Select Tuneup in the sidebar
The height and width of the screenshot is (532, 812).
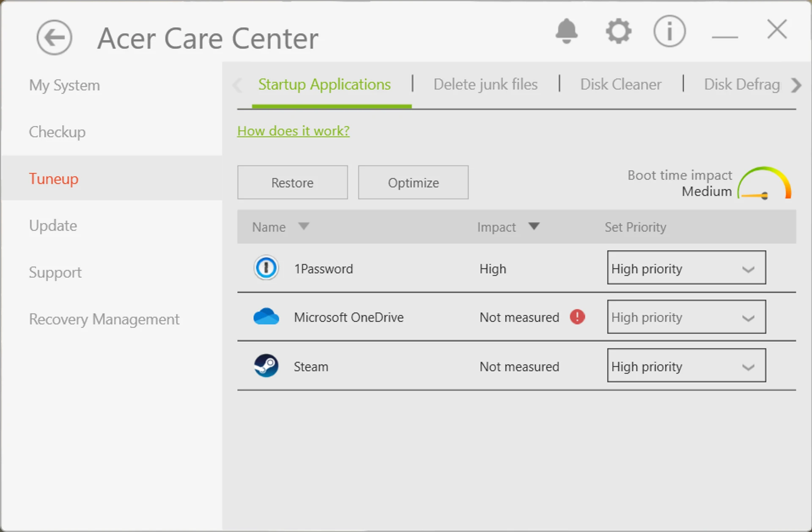point(112,178)
